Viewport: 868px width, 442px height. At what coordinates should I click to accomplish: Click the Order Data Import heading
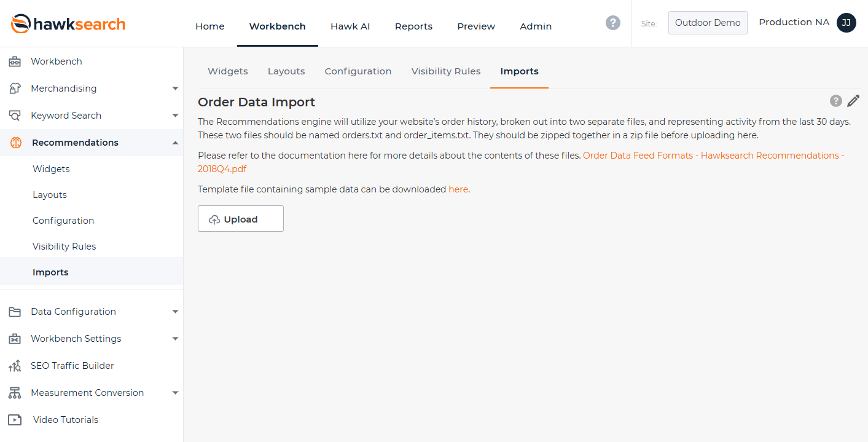(x=257, y=102)
